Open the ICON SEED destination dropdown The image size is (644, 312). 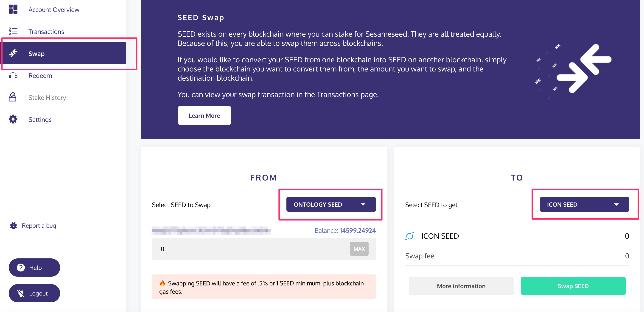point(584,204)
